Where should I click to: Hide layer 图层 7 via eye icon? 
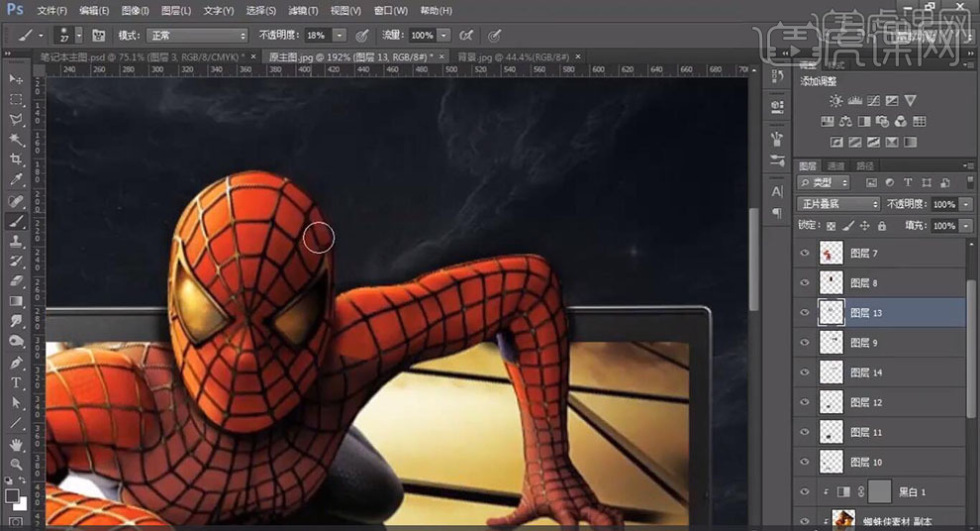(805, 254)
